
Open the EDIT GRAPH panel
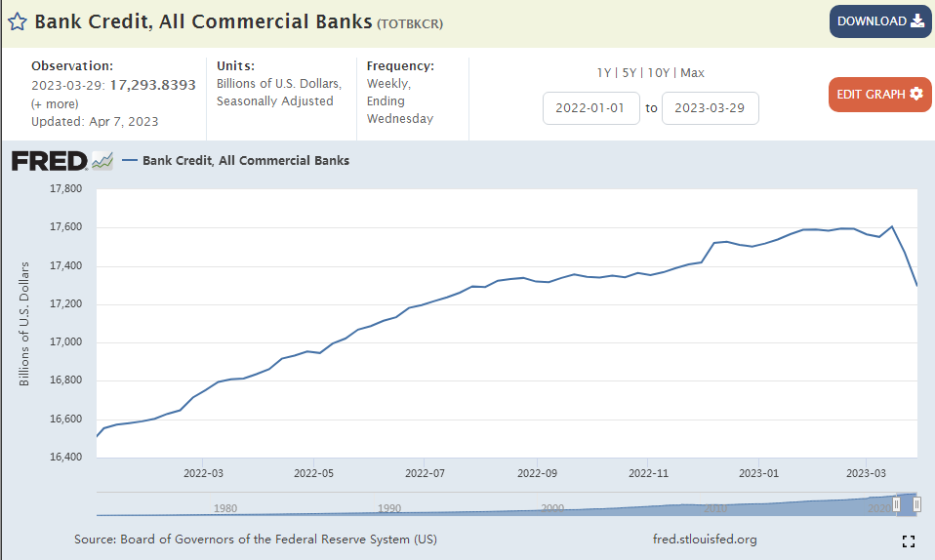click(x=879, y=94)
